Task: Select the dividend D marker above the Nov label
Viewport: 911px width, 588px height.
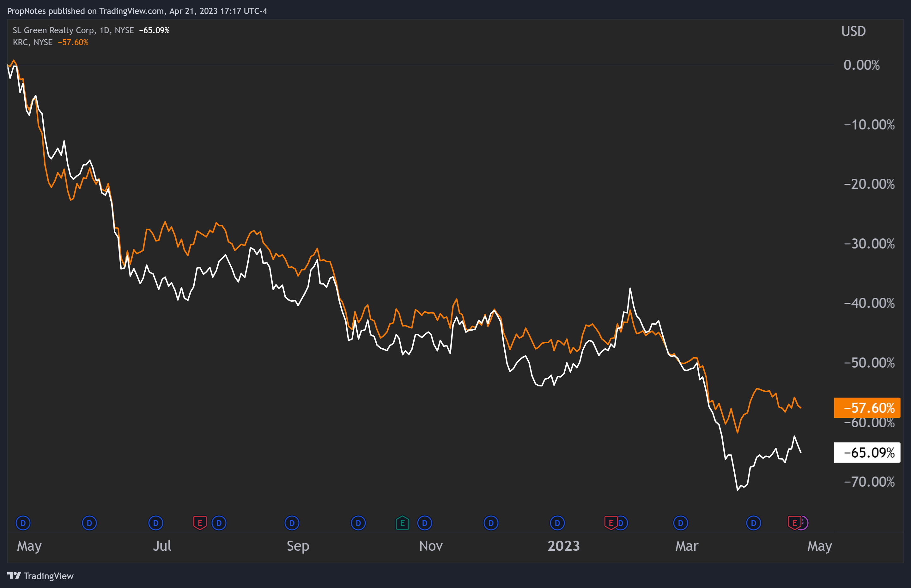Action: click(424, 523)
